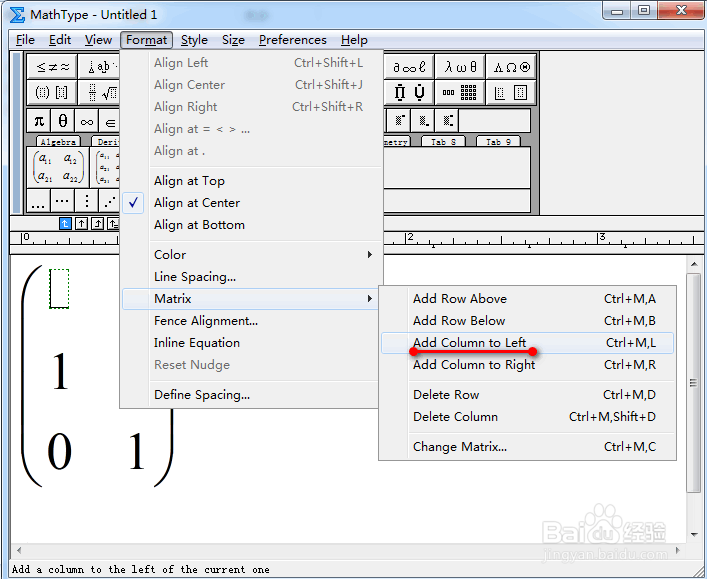Insert baseline horizontal ellipsis

(38, 200)
